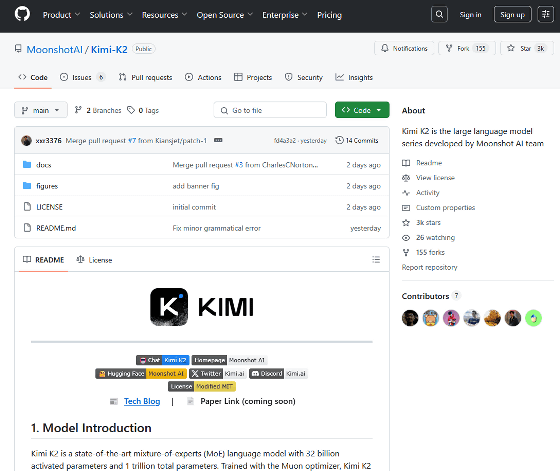Open the appearance settings icon beside Sign up
560x471 pixels.
coord(545,15)
